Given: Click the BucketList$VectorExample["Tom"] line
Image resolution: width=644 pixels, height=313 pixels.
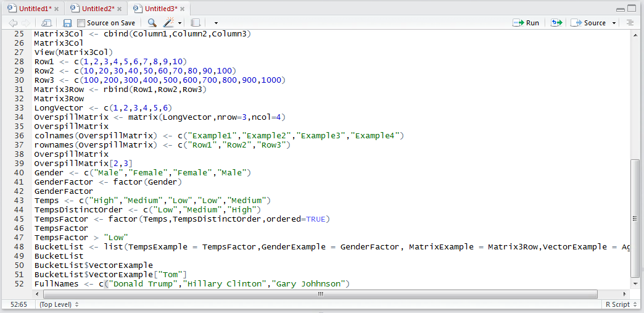Looking at the screenshot, I should 110,275.
